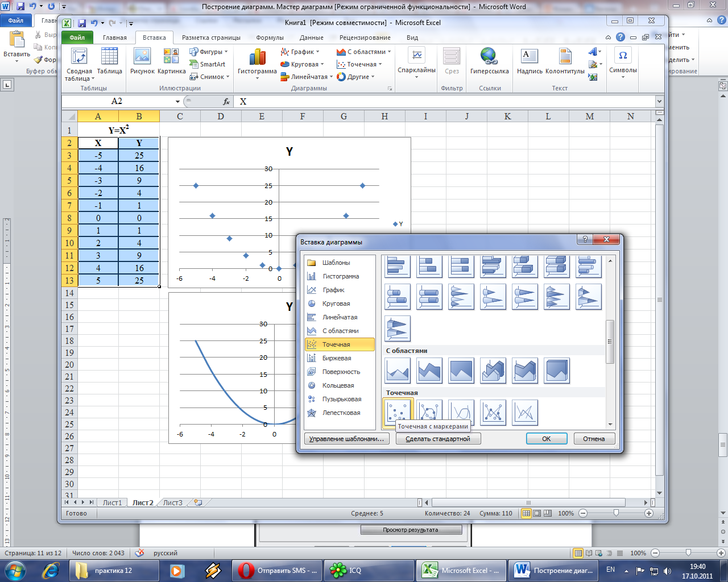Image resolution: width=728 pixels, height=582 pixels.
Task: Choose the Линейчатая category in dialog
Action: click(x=340, y=317)
